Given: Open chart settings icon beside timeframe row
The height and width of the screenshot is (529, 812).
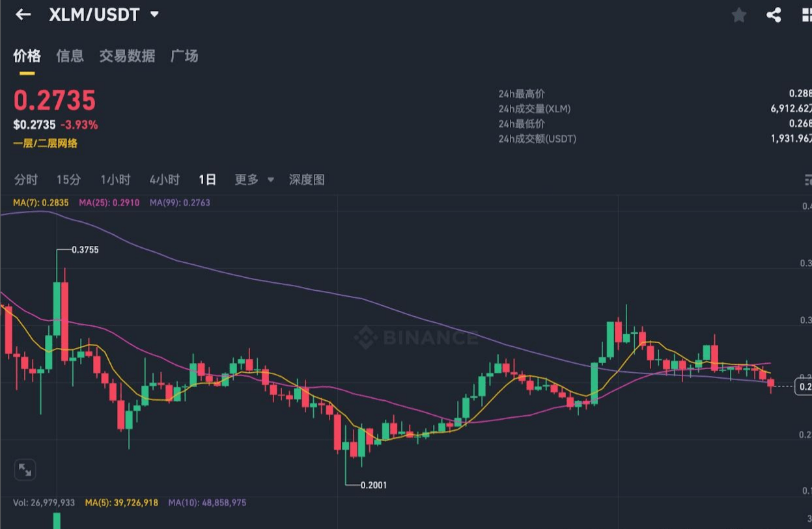Looking at the screenshot, I should point(807,180).
